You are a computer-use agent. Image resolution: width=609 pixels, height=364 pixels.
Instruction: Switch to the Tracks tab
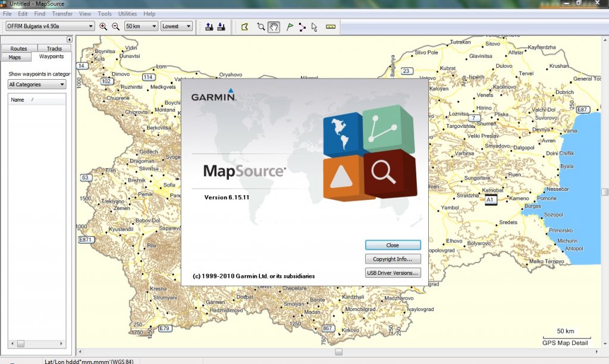point(54,49)
